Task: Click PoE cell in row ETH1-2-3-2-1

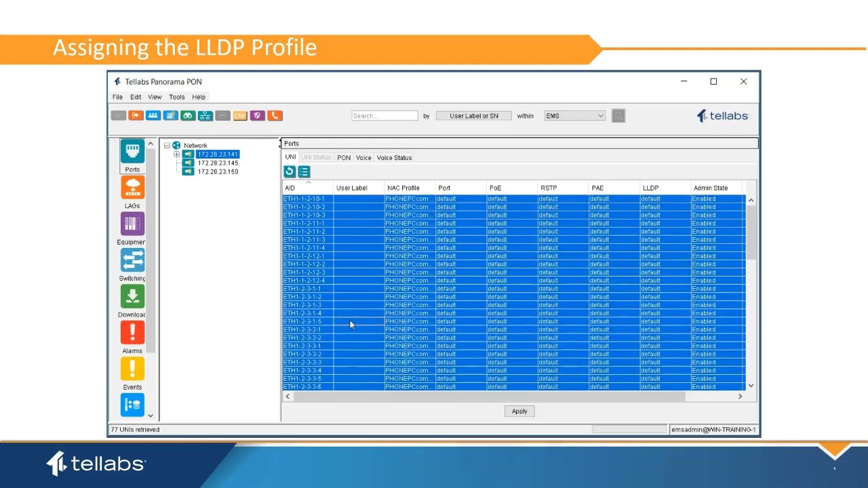Action: tap(512, 329)
